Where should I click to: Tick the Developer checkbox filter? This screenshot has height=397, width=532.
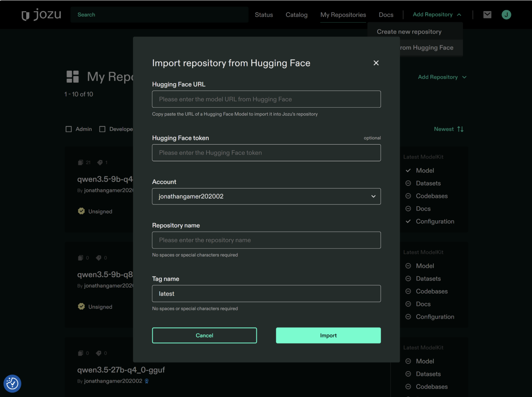(x=102, y=129)
